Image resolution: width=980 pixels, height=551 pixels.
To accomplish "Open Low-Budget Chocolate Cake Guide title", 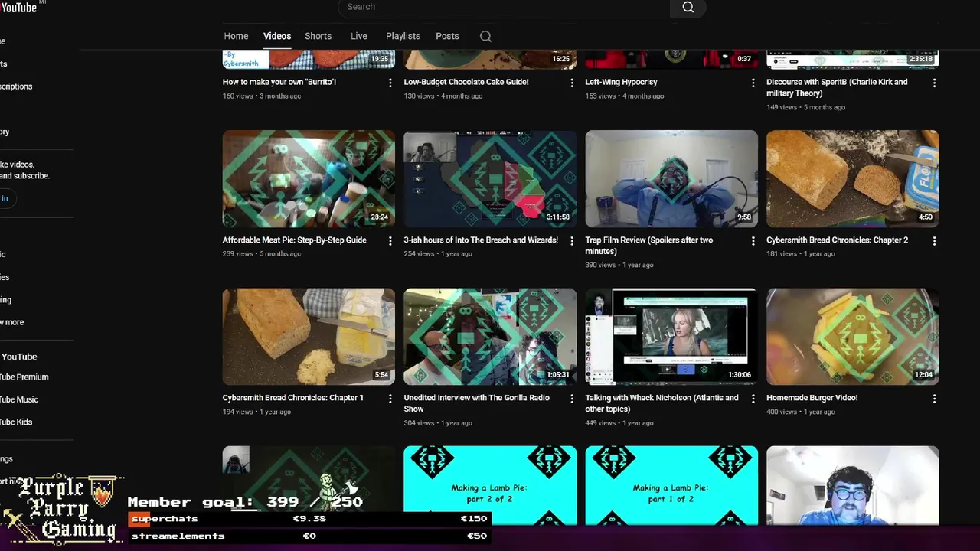I will click(x=466, y=82).
